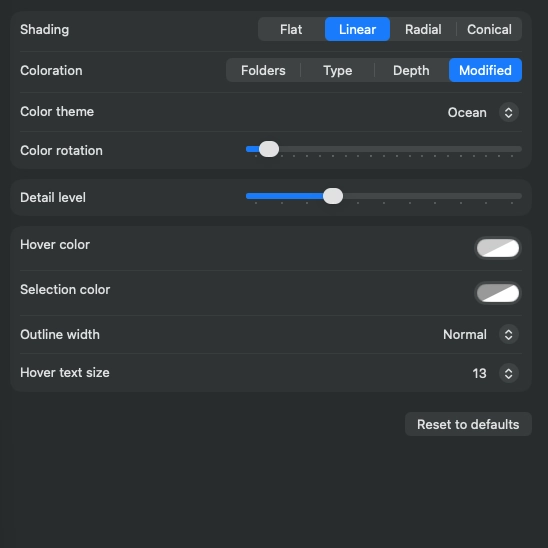Click the Hover color label text

(x=55, y=245)
